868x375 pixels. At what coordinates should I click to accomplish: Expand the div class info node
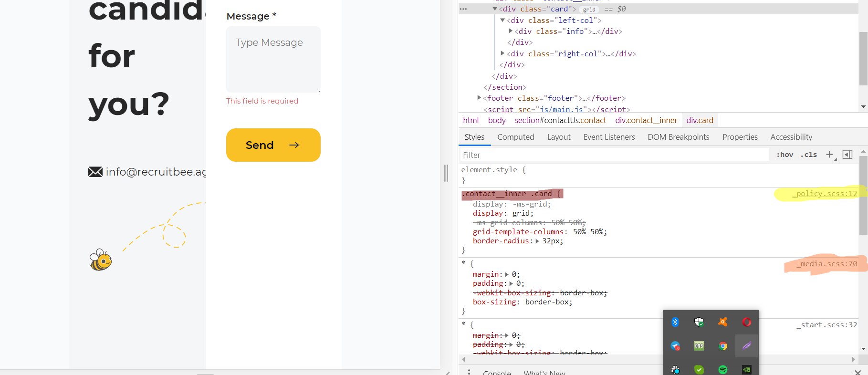511,31
